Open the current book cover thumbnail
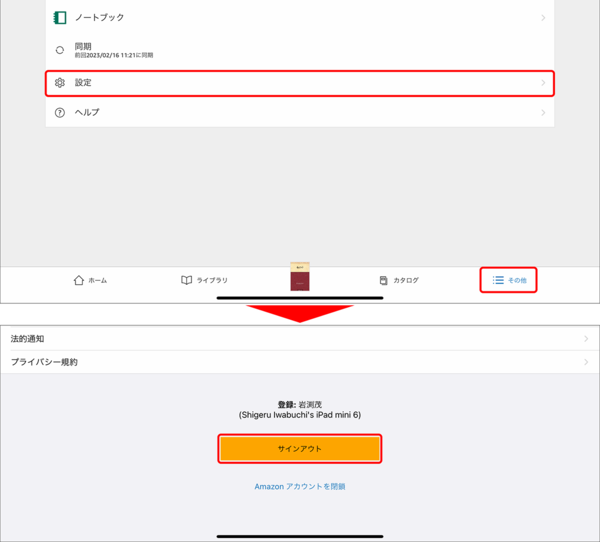 coord(300,276)
